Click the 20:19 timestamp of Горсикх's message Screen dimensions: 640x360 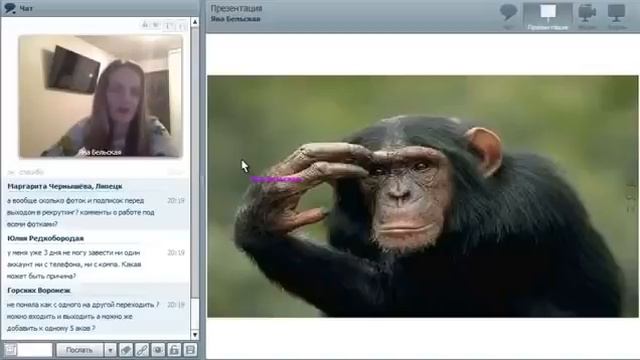[176, 305]
